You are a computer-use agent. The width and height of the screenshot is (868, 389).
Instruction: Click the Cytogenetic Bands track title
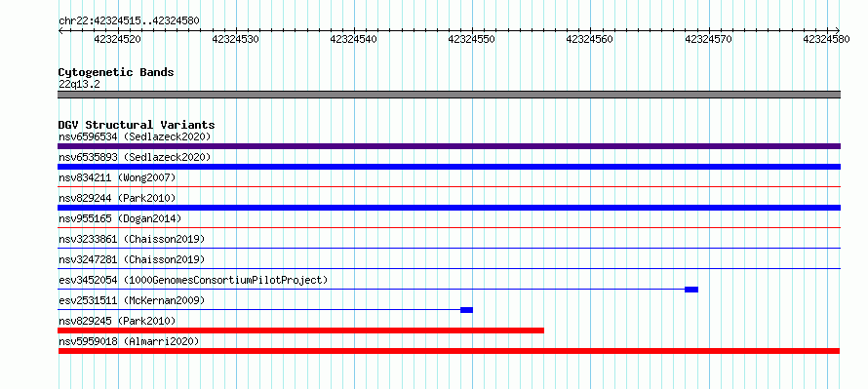[x=116, y=72]
